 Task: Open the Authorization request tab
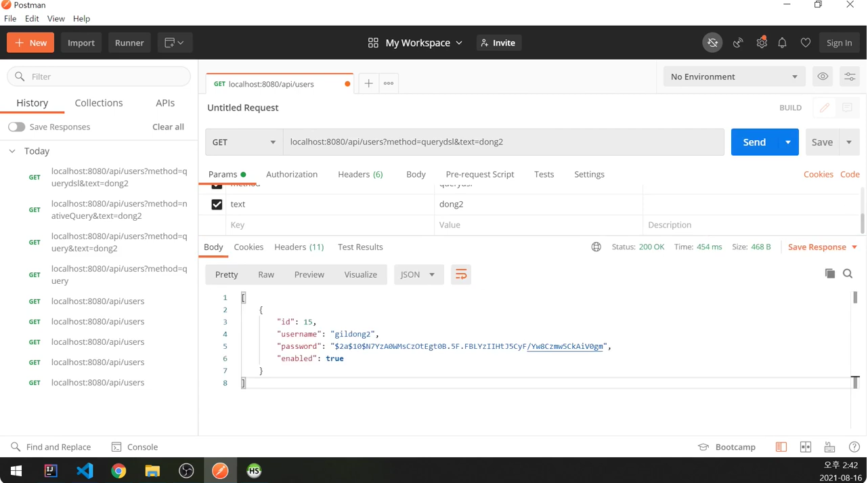click(x=292, y=174)
